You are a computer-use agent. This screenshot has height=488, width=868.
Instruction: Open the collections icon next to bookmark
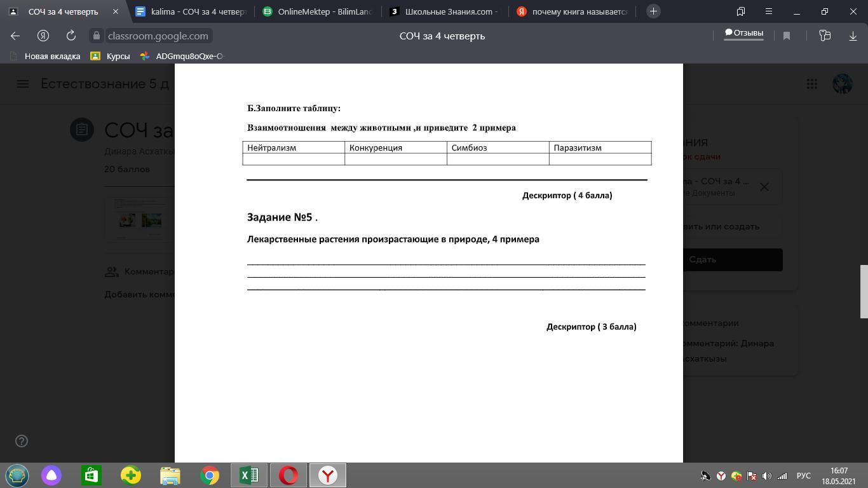tap(825, 36)
